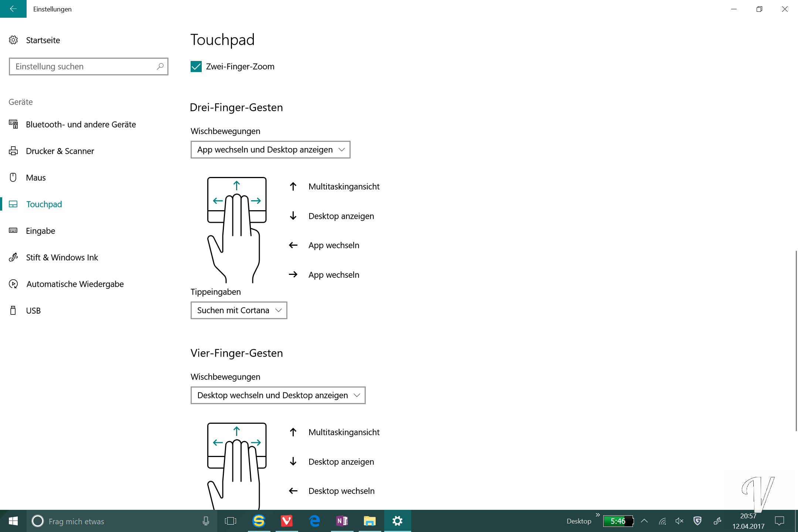This screenshot has width=798, height=532.
Task: Launch OneNote from the taskbar
Action: tap(342, 521)
